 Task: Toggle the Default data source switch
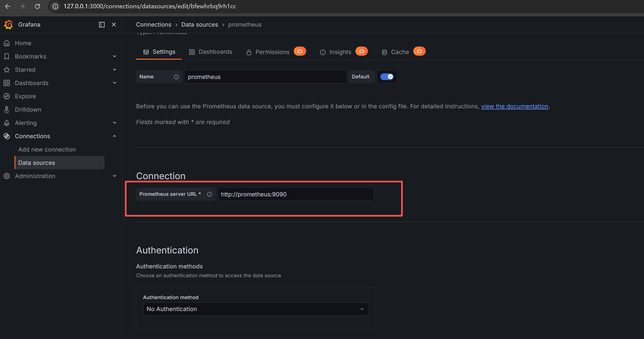(x=387, y=77)
